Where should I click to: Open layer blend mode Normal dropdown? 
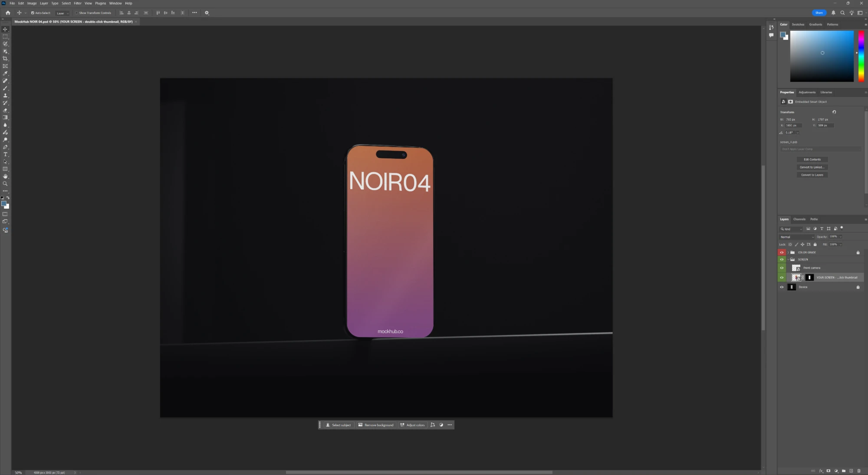click(797, 237)
